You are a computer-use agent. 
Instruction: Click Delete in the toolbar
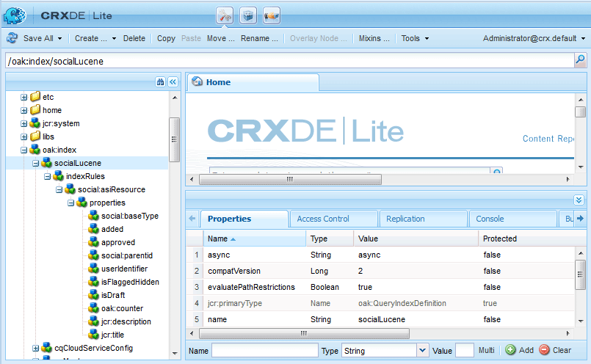tap(134, 38)
